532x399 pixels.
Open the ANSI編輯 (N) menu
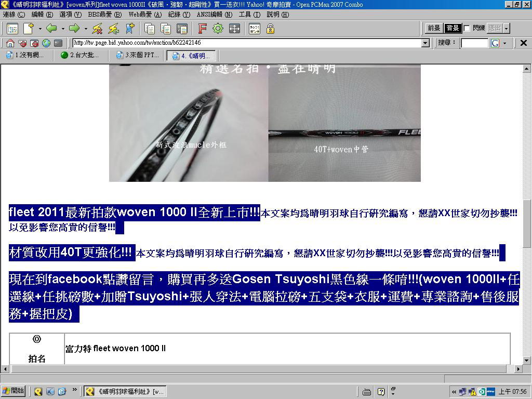(x=215, y=15)
